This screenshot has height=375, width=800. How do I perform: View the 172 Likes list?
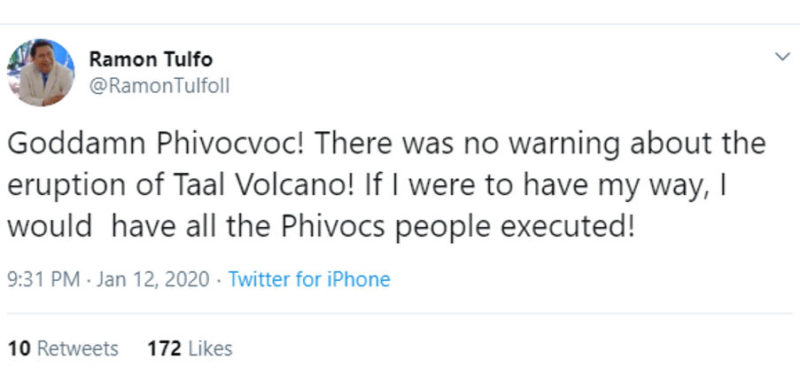click(x=190, y=349)
